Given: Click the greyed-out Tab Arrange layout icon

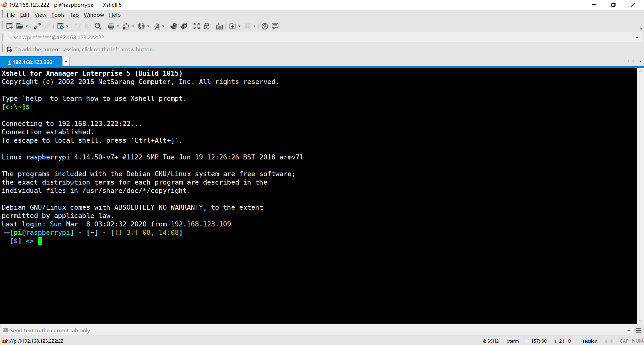Looking at the screenshot, I should (x=248, y=26).
